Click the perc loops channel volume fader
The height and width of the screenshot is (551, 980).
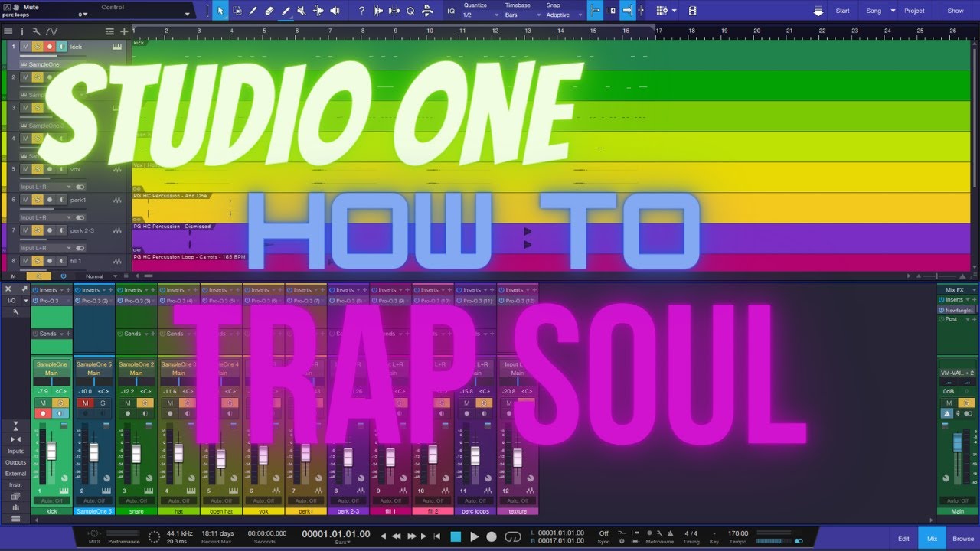tap(475, 455)
